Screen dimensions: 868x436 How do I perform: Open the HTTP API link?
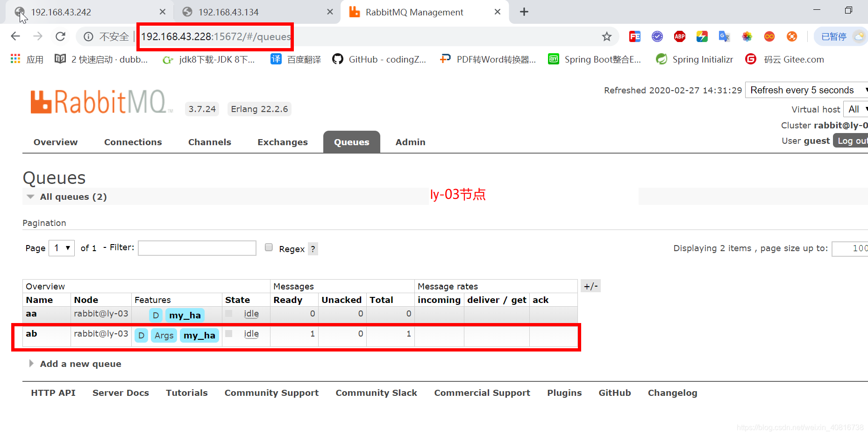point(53,393)
